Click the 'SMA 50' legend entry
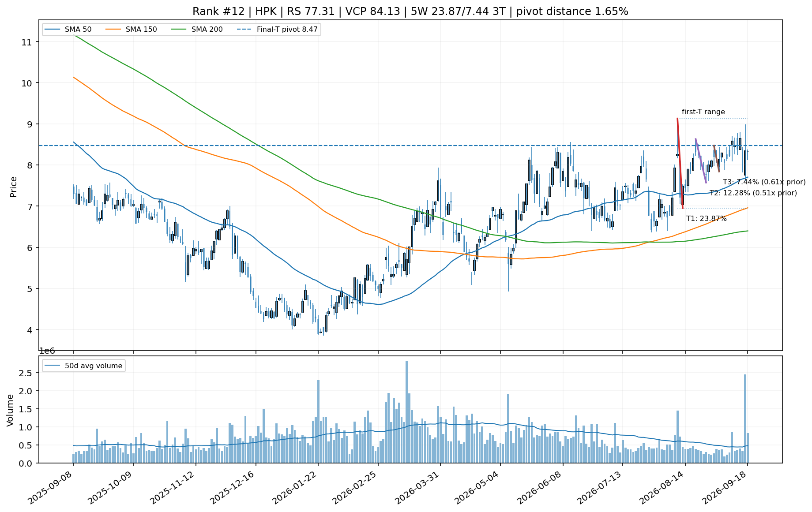Screen dimensions: 812x512 [x=68, y=30]
